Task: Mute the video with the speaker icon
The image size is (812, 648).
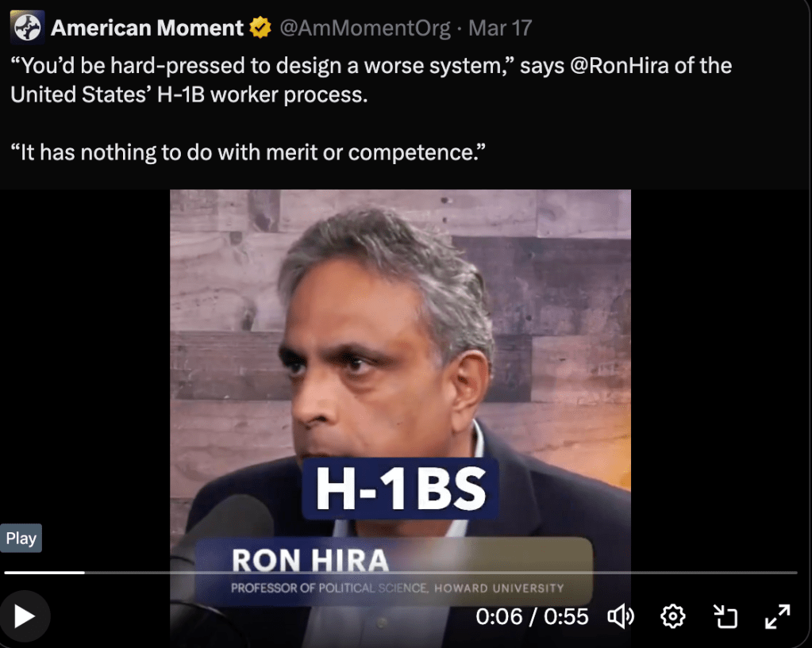Action: [621, 616]
